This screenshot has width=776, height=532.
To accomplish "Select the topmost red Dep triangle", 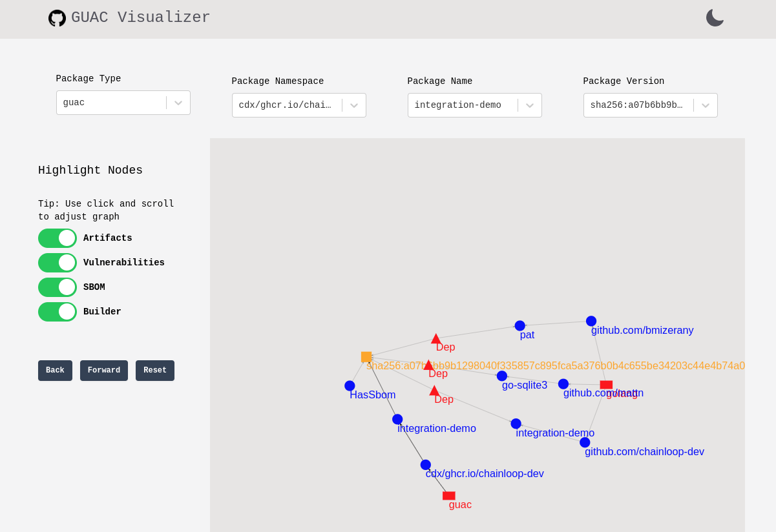I will [x=436, y=339].
